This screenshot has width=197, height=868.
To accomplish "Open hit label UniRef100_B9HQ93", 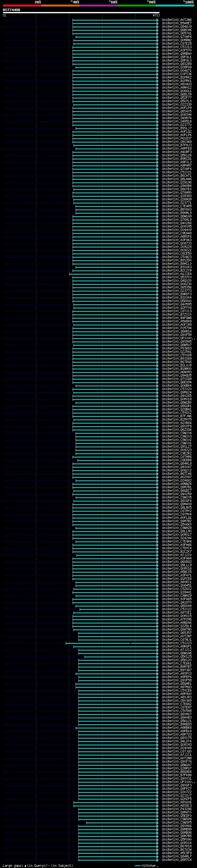I will coord(177,724).
